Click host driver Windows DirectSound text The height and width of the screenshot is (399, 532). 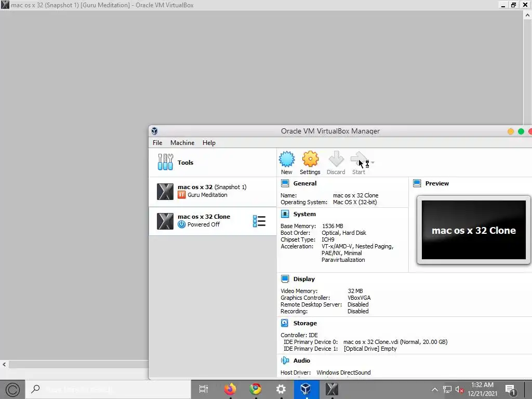click(343, 373)
